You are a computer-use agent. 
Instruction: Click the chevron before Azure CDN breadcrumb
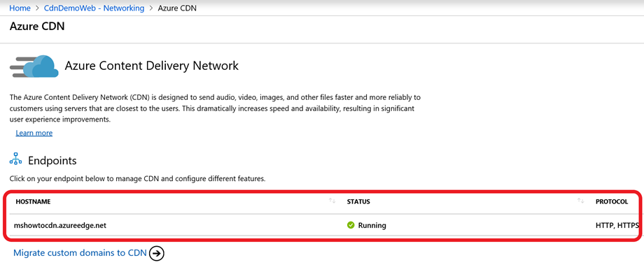pyautogui.click(x=151, y=8)
